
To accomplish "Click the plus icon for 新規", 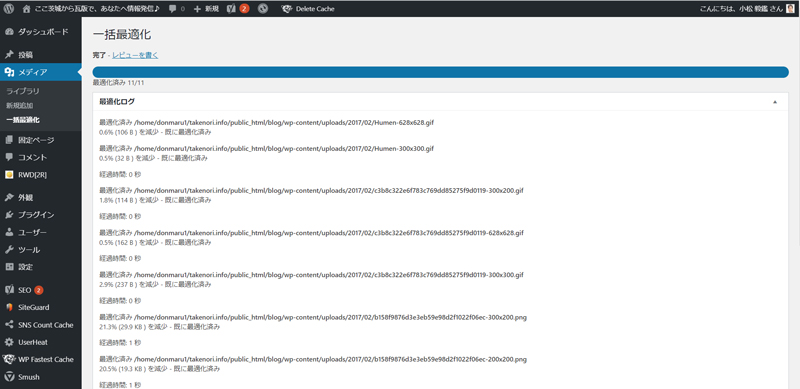I will tap(197, 9).
